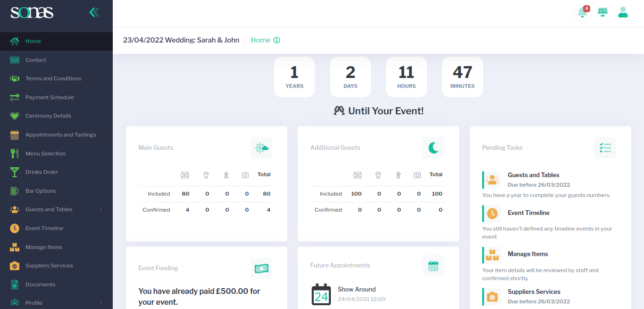Click the Show Around calendar 24 icon

tap(321, 294)
